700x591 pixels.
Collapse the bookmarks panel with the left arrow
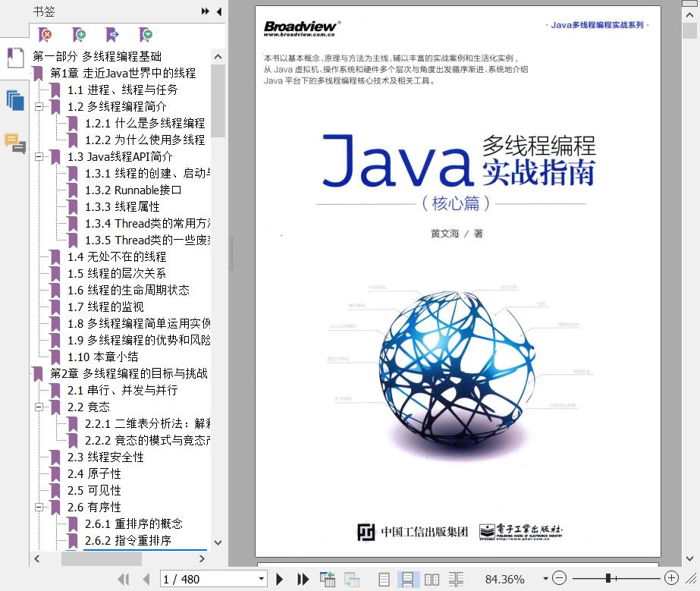tap(219, 11)
